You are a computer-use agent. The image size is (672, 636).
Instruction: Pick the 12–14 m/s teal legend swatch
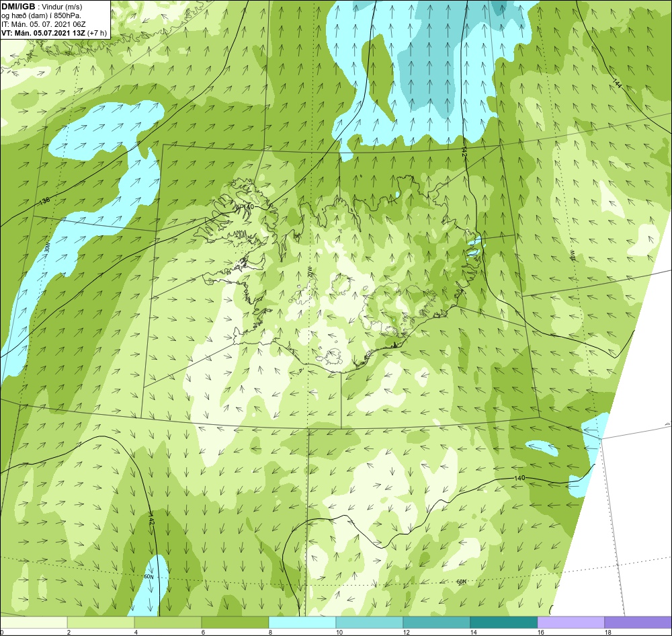point(436,623)
